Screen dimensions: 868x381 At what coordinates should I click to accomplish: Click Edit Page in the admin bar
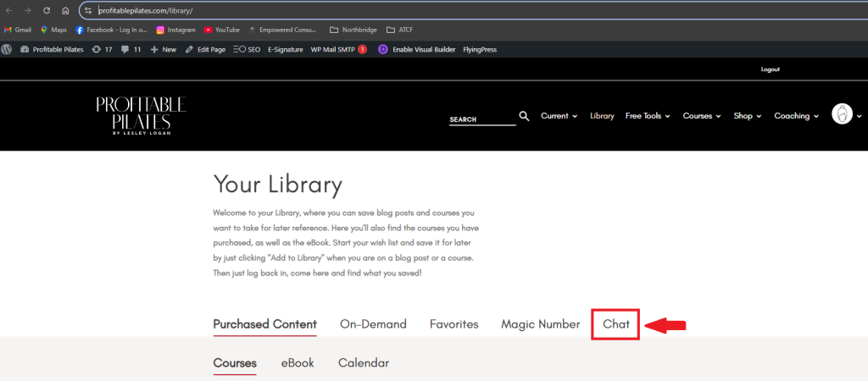click(x=205, y=50)
